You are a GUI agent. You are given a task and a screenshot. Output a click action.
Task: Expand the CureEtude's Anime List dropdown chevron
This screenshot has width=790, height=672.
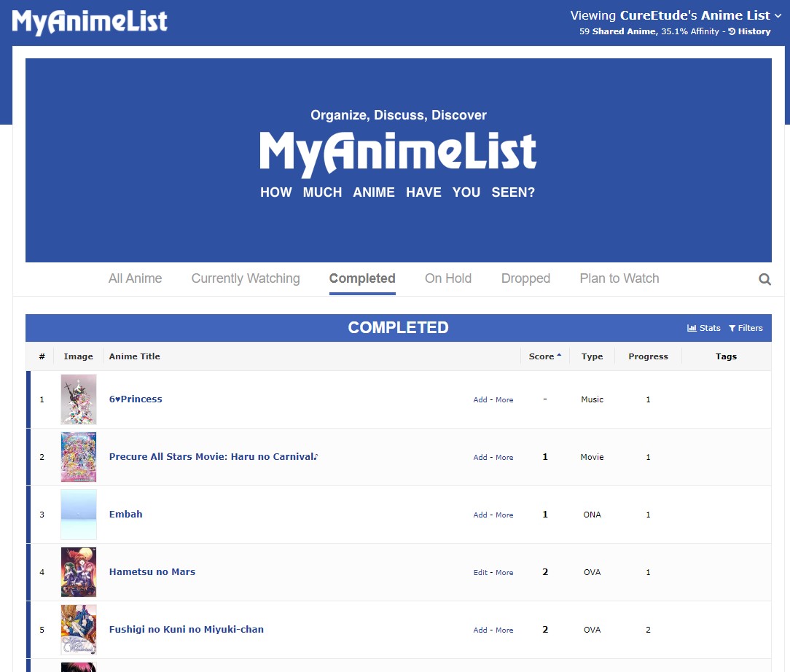click(x=777, y=15)
